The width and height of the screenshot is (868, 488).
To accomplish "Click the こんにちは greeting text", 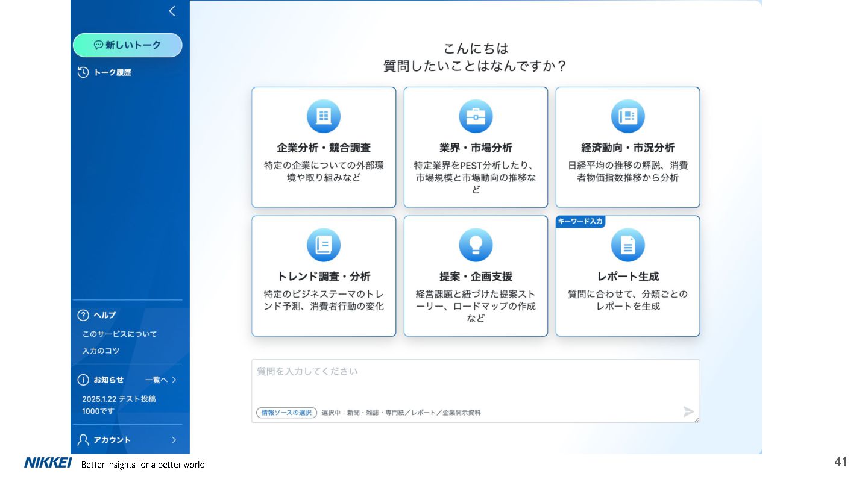I will click(476, 48).
